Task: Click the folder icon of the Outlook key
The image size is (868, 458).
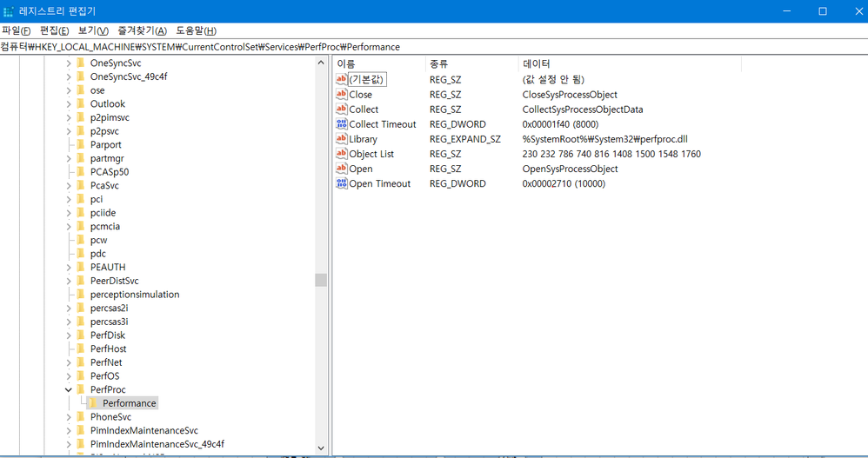Action: click(81, 103)
